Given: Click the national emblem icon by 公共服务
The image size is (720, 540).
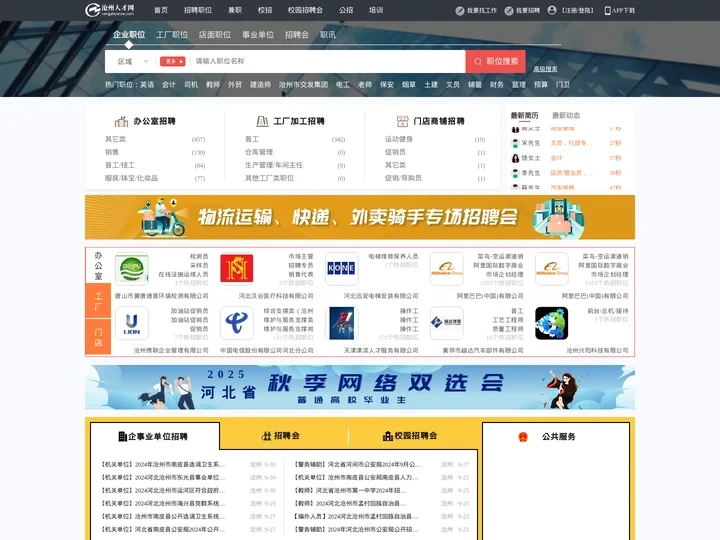Looking at the screenshot, I should click(523, 437).
